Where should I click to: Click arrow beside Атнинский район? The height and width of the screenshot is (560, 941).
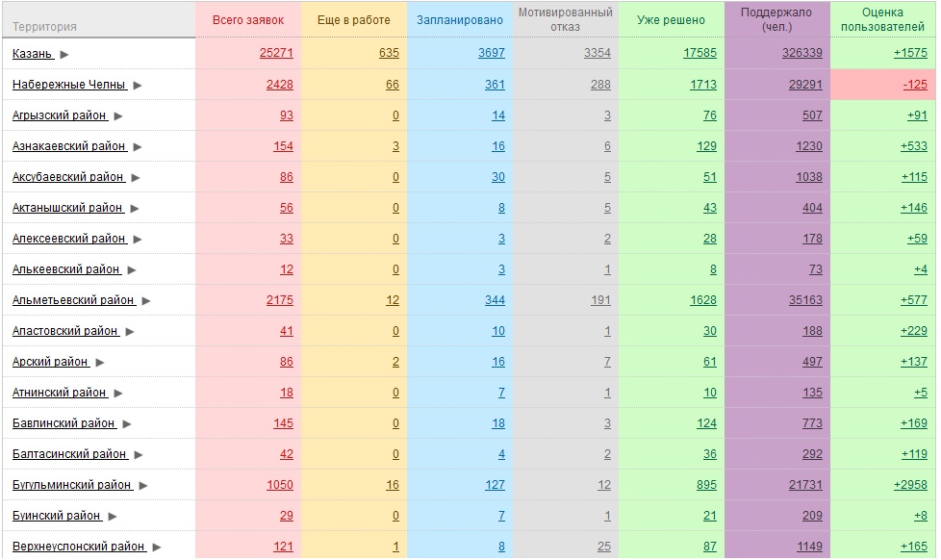[x=118, y=394]
